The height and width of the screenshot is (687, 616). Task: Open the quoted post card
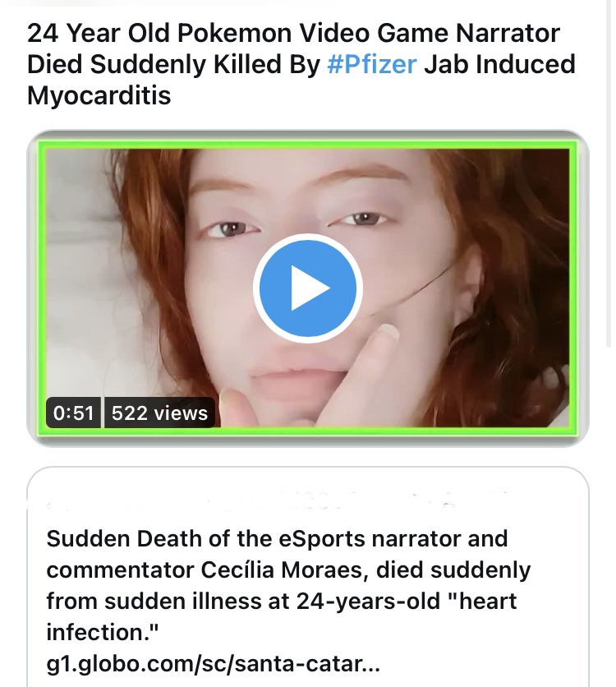307,578
